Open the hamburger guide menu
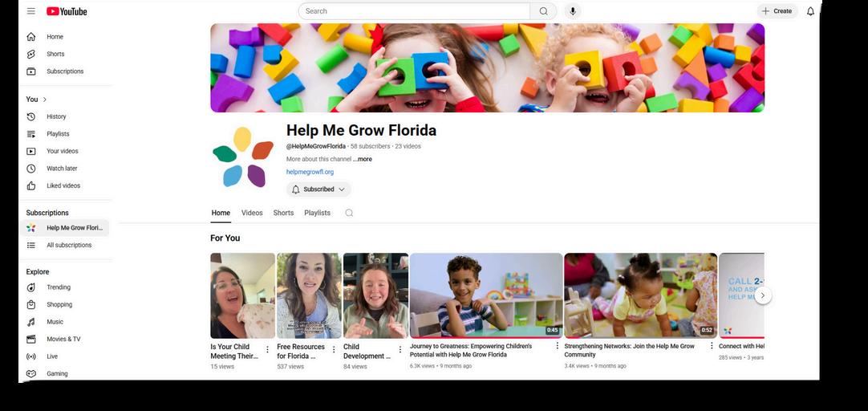This screenshot has height=411, width=868. point(31,11)
